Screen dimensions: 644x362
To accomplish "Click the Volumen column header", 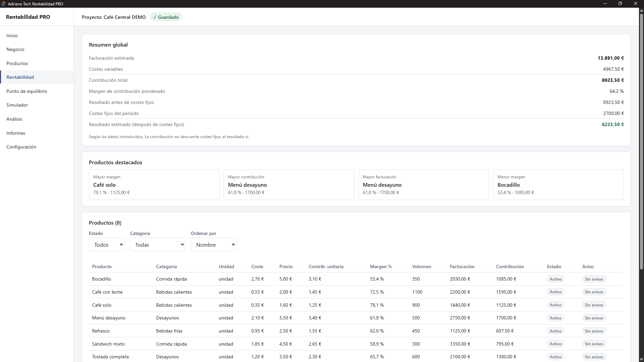I will pyautogui.click(x=422, y=266).
